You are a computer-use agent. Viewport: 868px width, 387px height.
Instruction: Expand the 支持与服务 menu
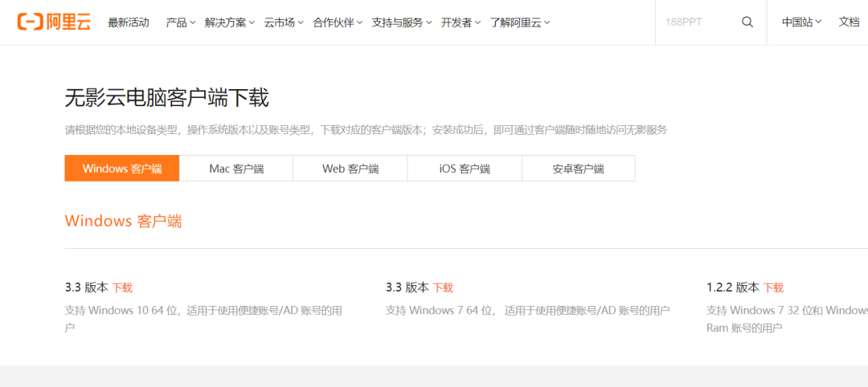tap(402, 22)
